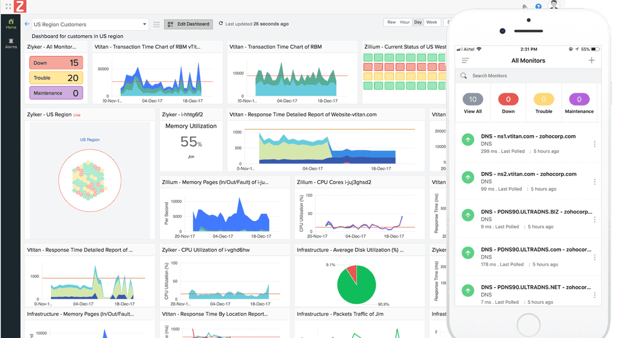644x338 pixels.
Task: Open options for DNS ns2.vtitan.com monitor
Action: [x=594, y=182]
